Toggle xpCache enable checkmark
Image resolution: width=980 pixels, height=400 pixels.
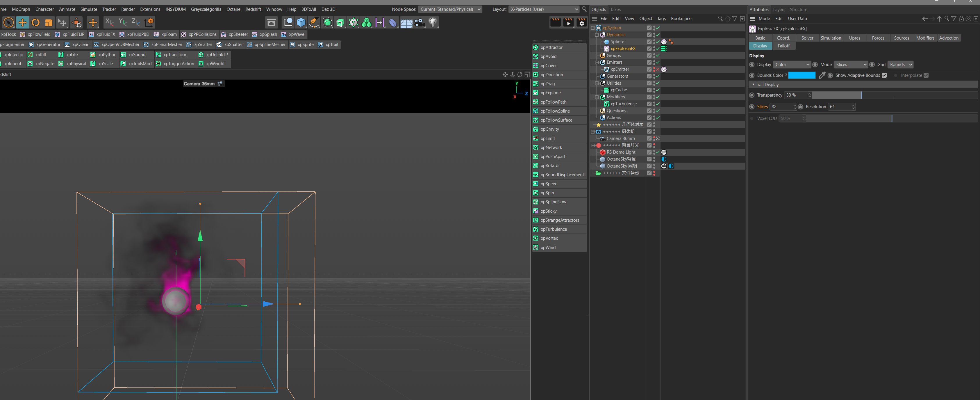658,90
